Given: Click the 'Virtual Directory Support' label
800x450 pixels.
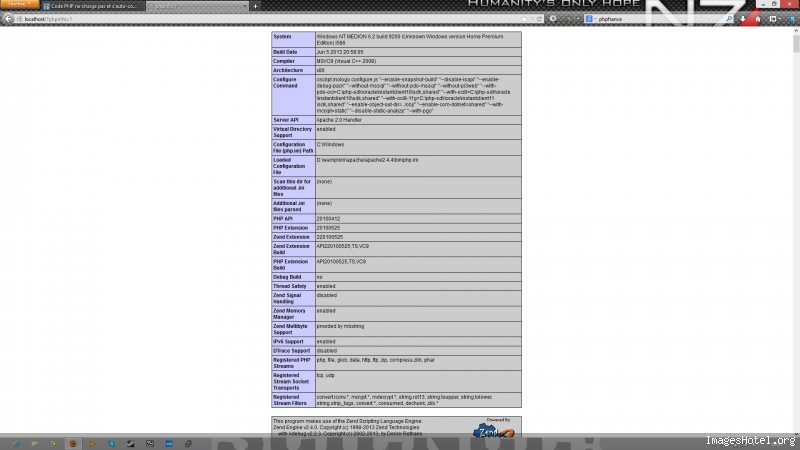Looking at the screenshot, I should (292, 132).
